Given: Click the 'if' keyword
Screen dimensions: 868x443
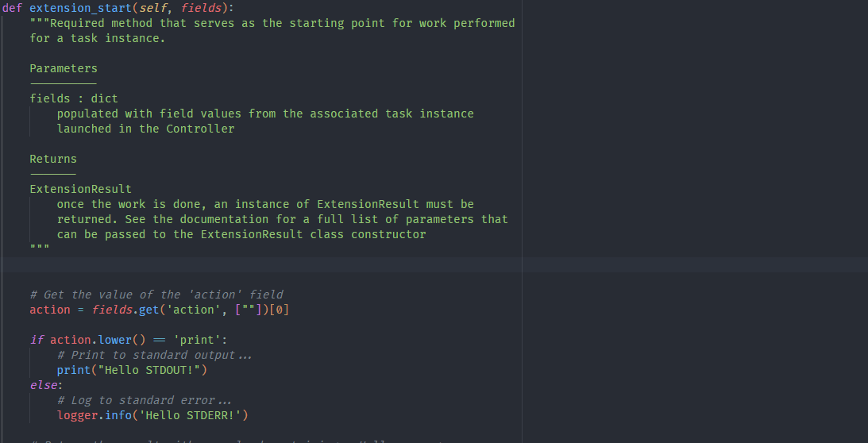Looking at the screenshot, I should click(37, 340).
